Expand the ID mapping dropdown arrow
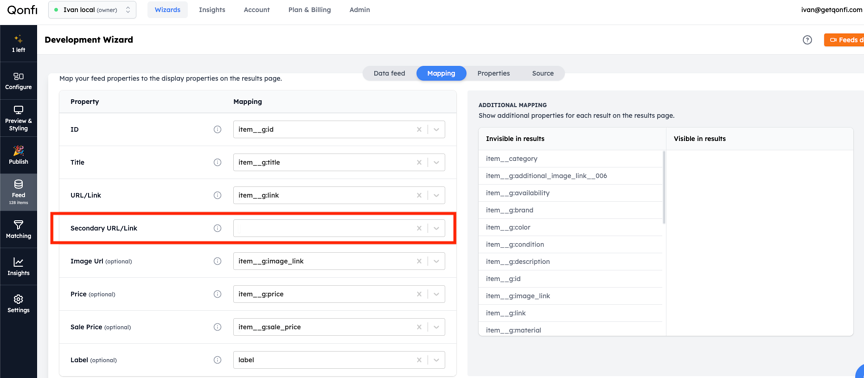The width and height of the screenshot is (864, 378). pos(436,129)
